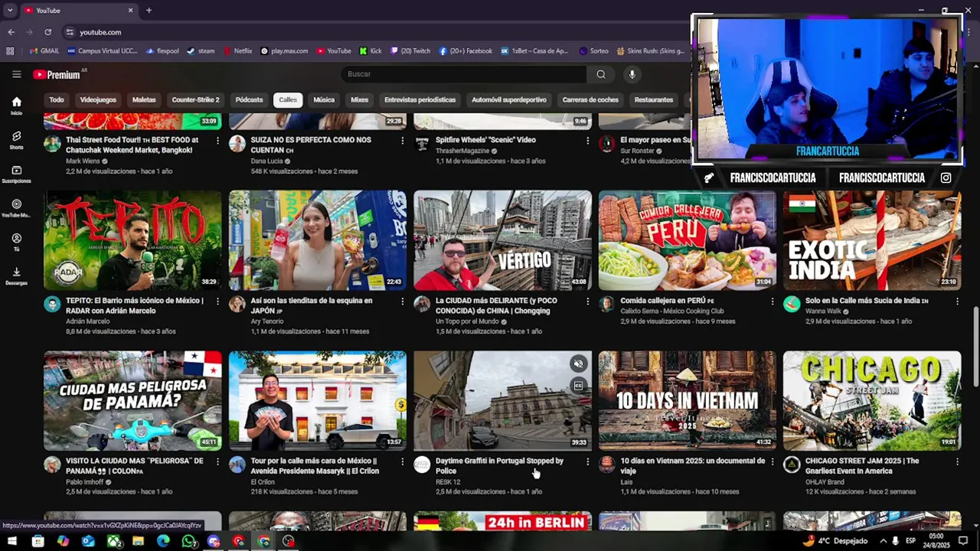
Task: Toggle subtitles on Daytime Graffiti preview
Action: pyautogui.click(x=578, y=385)
